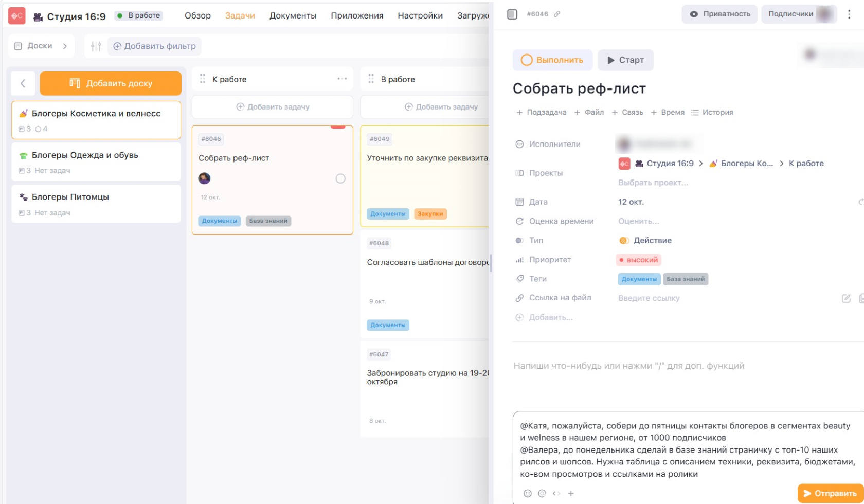This screenshot has width=864, height=504.
Task: Insert code block via angle-brackets icon
Action: point(556,493)
